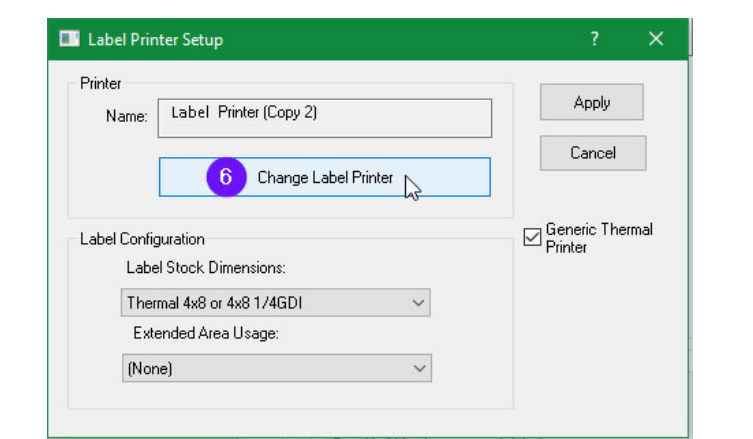The image size is (753, 439).
Task: Close the Label Printer Setup dialog
Action: click(x=656, y=39)
